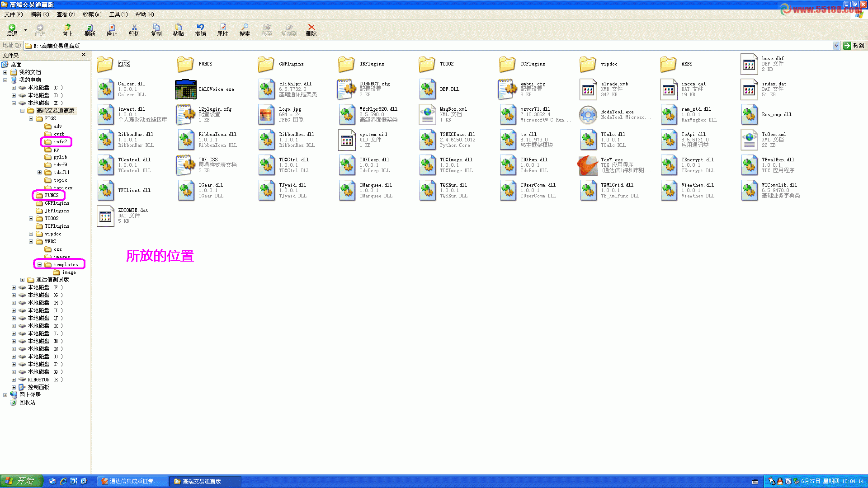Viewport: 868px width, 488px height.
Task: Expand the tdxfl1 tree node
Action: pyautogui.click(x=39, y=172)
